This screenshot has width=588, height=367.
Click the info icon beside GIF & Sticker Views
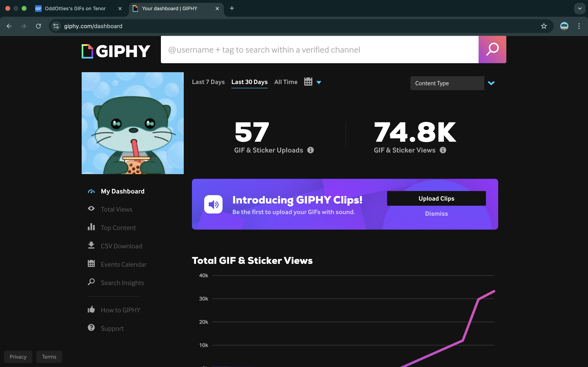(x=443, y=150)
